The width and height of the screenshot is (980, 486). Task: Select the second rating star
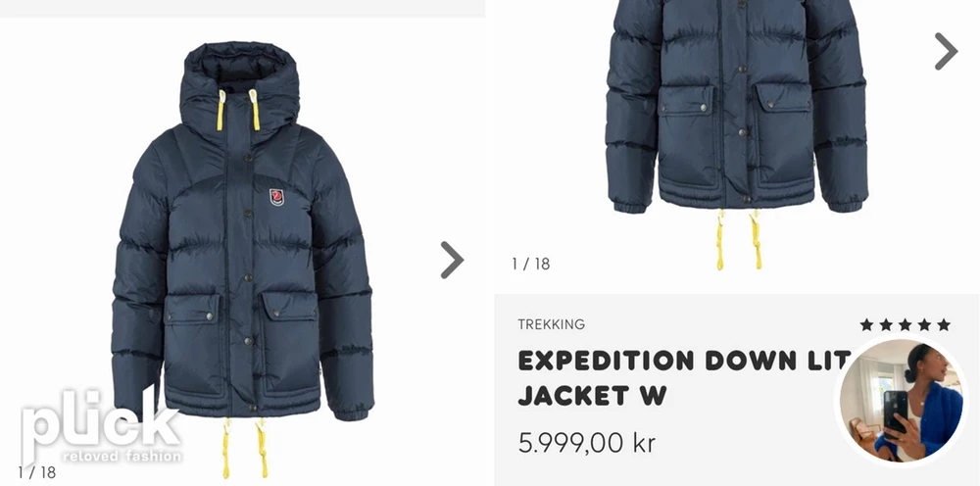pos(886,324)
